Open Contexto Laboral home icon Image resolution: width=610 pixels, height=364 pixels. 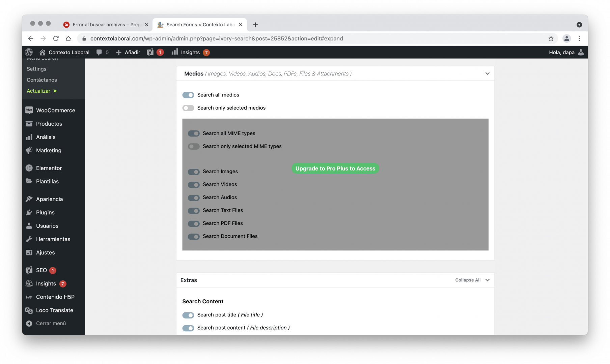(x=42, y=52)
